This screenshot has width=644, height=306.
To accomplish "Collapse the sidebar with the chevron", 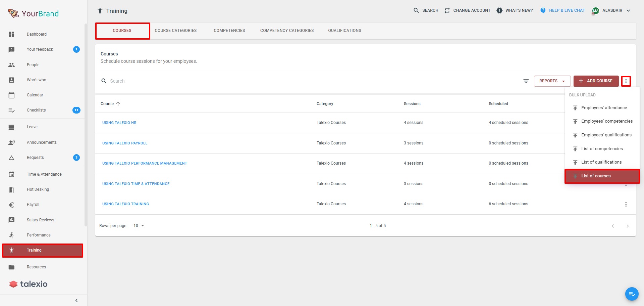I will (x=76, y=300).
